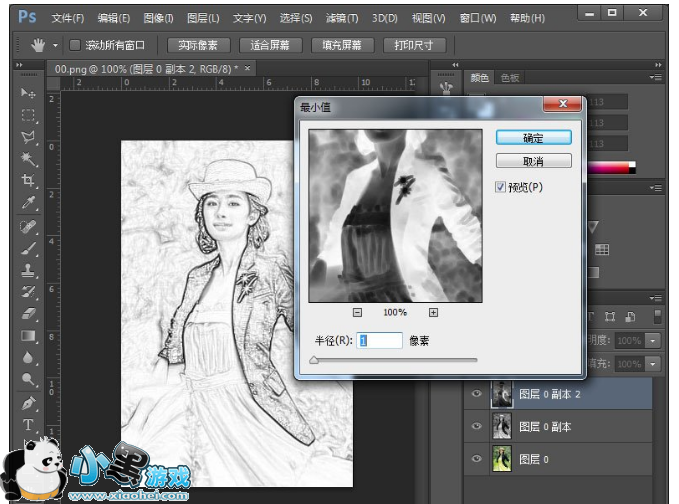Hide the 图层 0 layer via eye icon
Image resolution: width=679 pixels, height=504 pixels.
(476, 458)
